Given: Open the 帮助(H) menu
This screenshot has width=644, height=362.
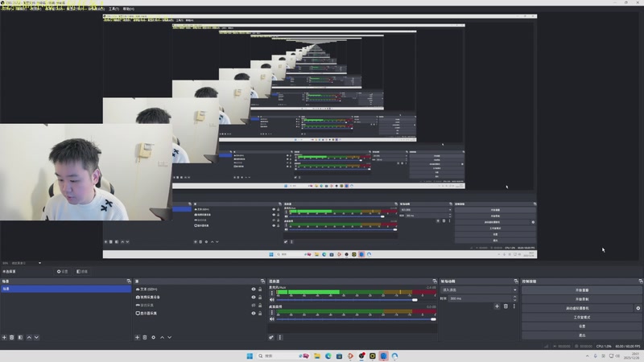Looking at the screenshot, I should coord(129,9).
